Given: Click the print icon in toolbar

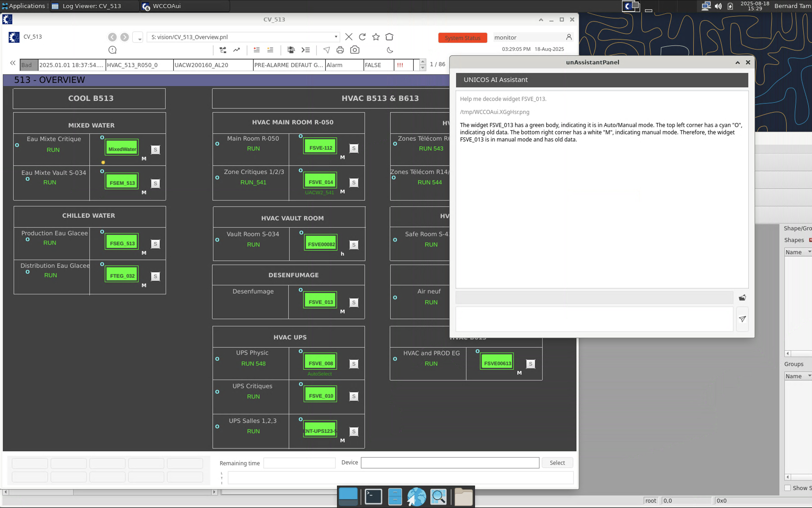Looking at the screenshot, I should click(340, 50).
